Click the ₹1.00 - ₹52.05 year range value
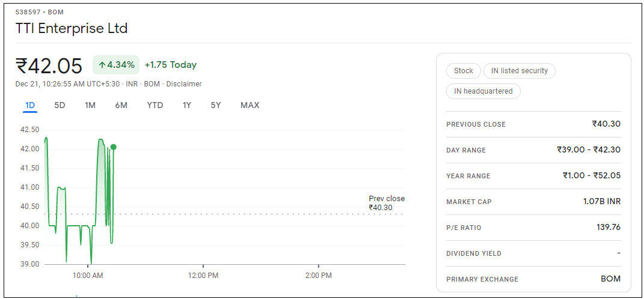This screenshot has height=299, width=644. click(x=592, y=175)
